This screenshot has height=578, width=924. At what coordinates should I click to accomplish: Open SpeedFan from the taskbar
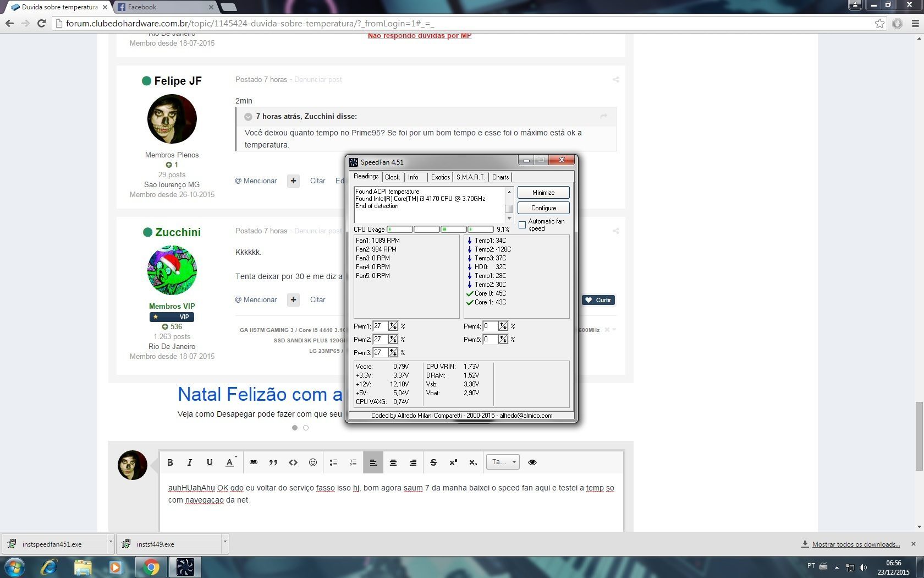tap(185, 567)
